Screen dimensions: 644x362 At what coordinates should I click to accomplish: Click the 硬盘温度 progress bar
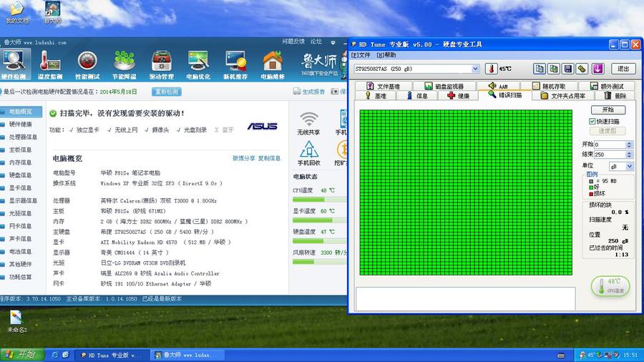pos(320,241)
